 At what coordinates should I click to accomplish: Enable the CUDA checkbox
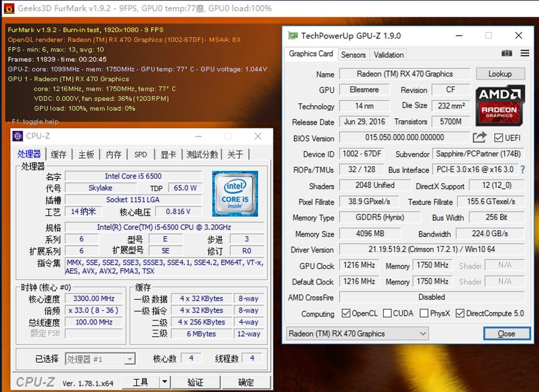387,313
